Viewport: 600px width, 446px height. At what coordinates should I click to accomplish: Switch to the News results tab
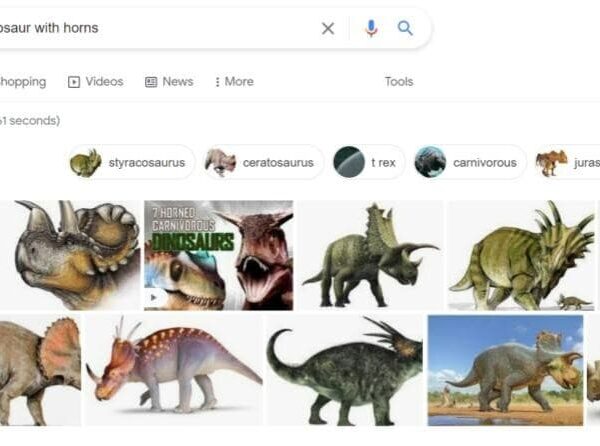coord(177,82)
